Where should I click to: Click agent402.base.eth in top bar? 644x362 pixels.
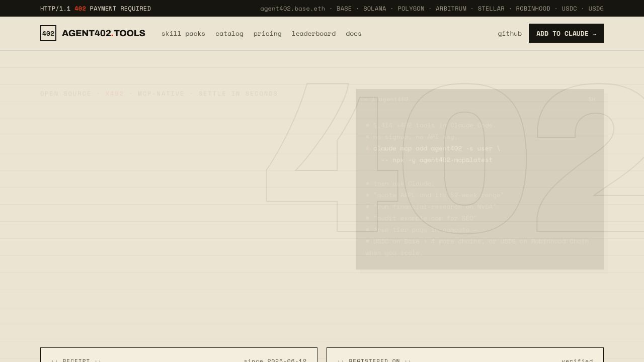292,9
